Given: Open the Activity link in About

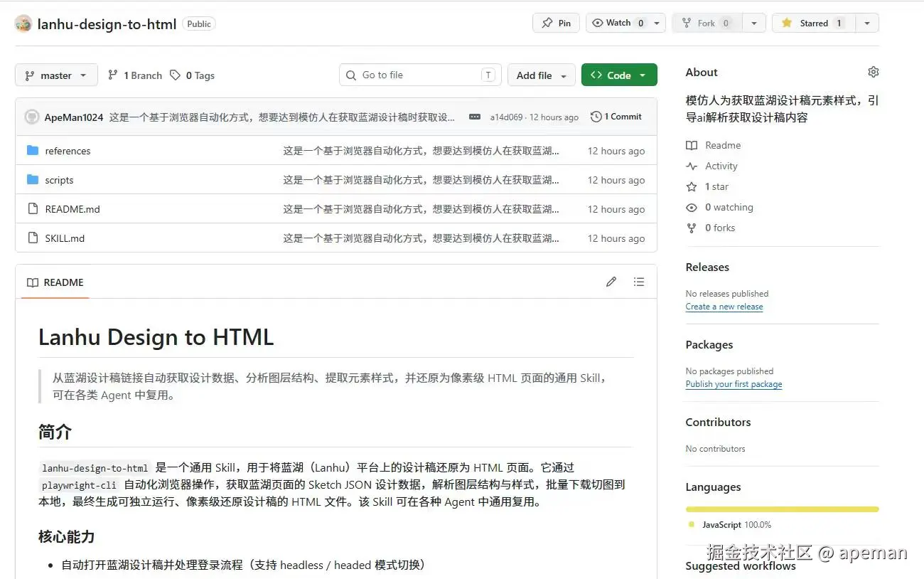Looking at the screenshot, I should (712, 166).
